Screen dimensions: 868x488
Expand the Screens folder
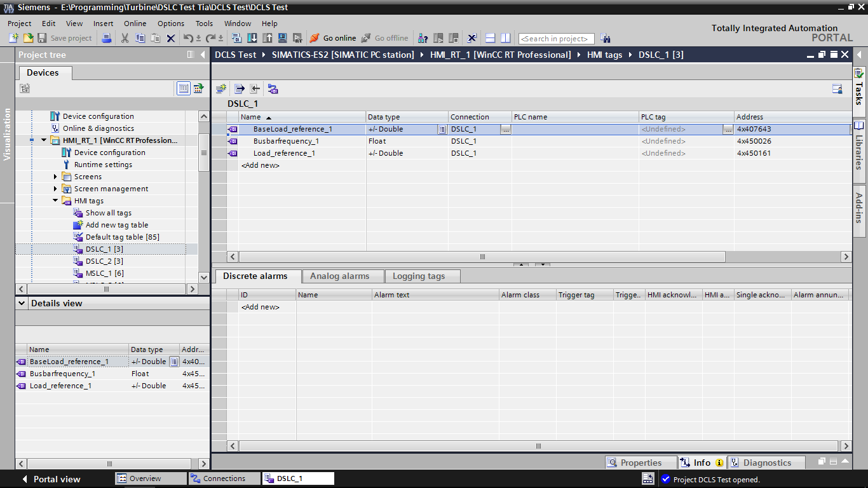(55, 177)
